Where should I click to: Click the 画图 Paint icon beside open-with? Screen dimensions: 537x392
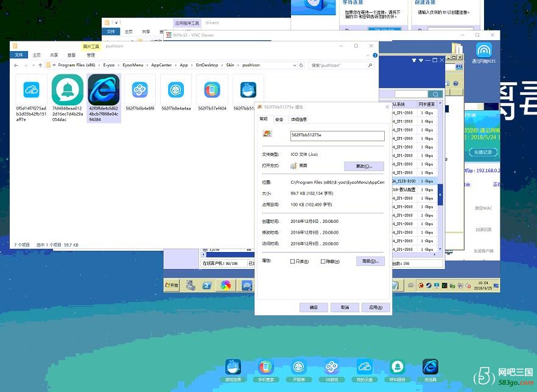(x=293, y=166)
